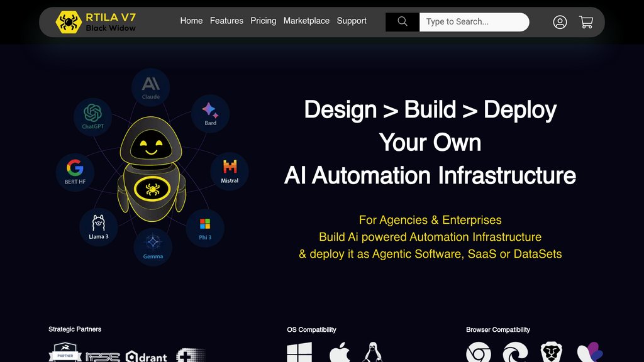The height and width of the screenshot is (362, 644).
Task: Select the Phi 3 icon
Action: click(x=205, y=228)
